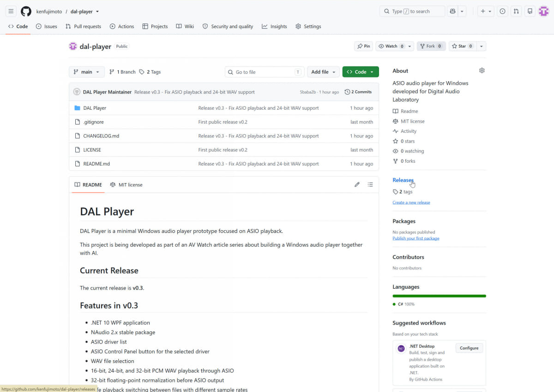Switch to the Pull requests tab
This screenshot has height=392, width=554.
[x=83, y=26]
